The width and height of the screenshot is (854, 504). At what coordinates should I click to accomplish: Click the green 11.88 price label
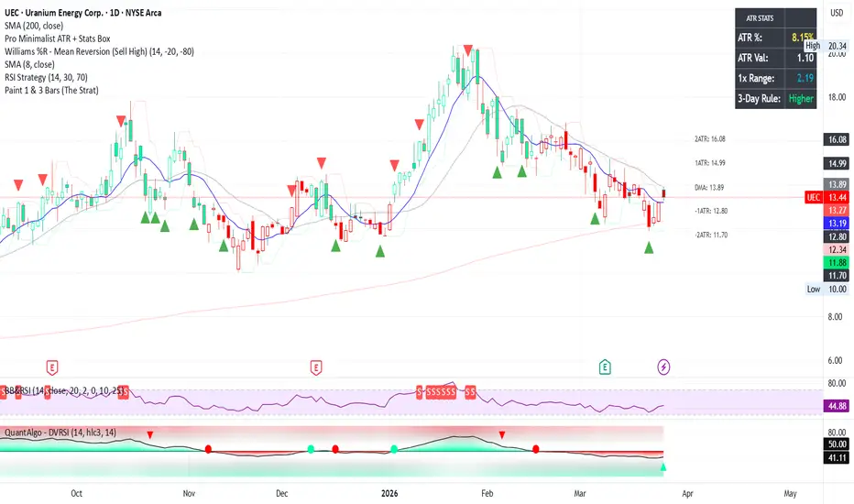(838, 263)
